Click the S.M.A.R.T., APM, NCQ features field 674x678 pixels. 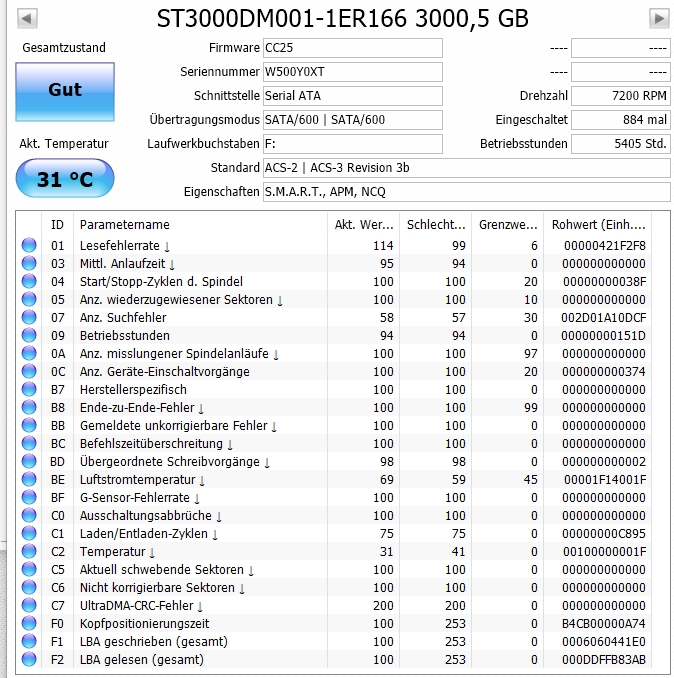[x=467, y=192]
